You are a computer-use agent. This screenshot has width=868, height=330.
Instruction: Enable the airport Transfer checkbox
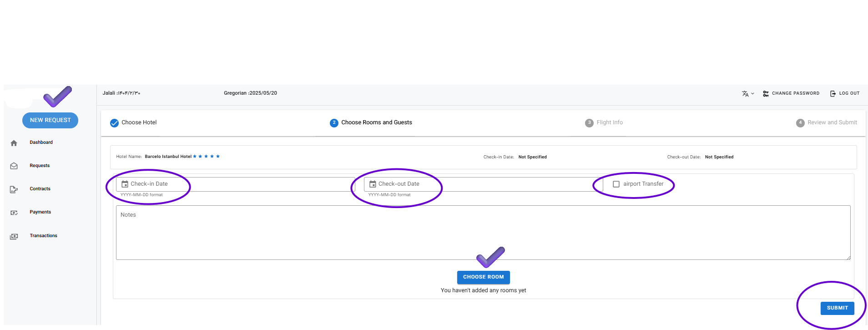click(x=616, y=184)
